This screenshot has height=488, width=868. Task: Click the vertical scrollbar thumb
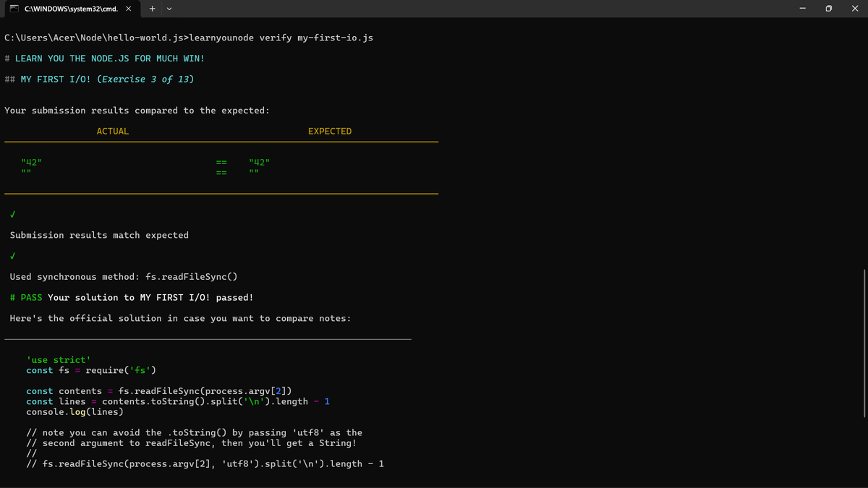(864, 343)
